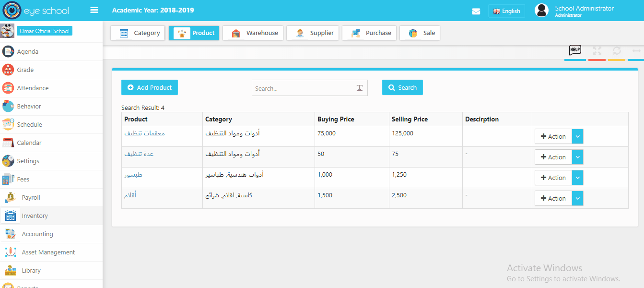Click the Agenda sidebar icon

pos(8,51)
